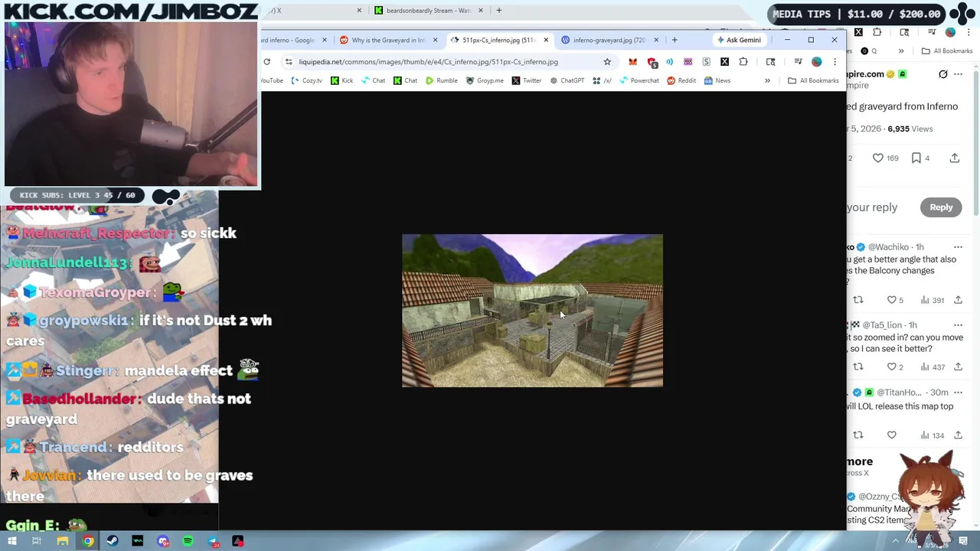Viewport: 980px width, 551px height.
Task: Click the Reply button on X
Action: tap(941, 207)
